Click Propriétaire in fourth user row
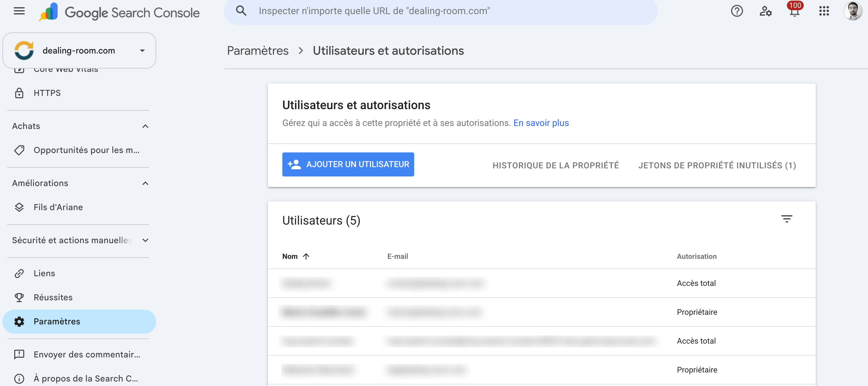The height and width of the screenshot is (386, 868). [x=697, y=370]
